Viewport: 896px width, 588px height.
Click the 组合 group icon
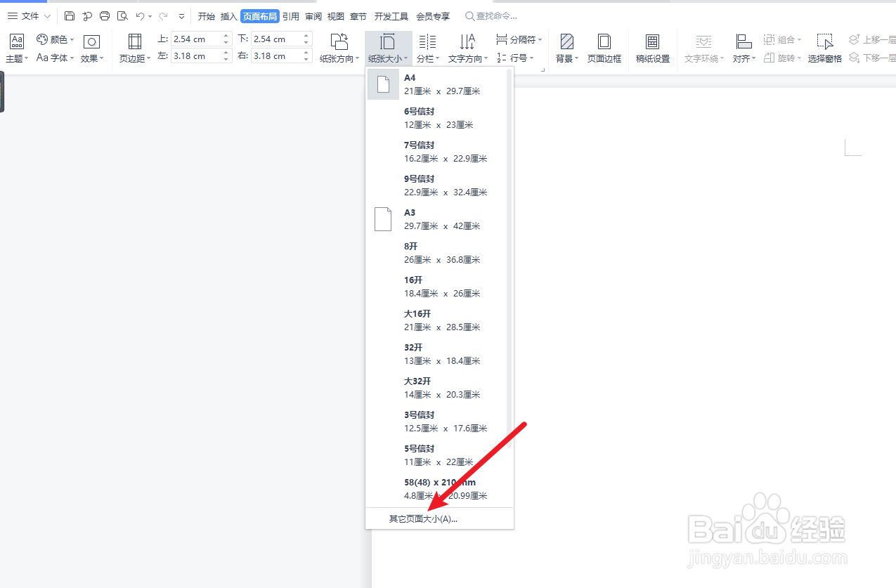pos(769,40)
